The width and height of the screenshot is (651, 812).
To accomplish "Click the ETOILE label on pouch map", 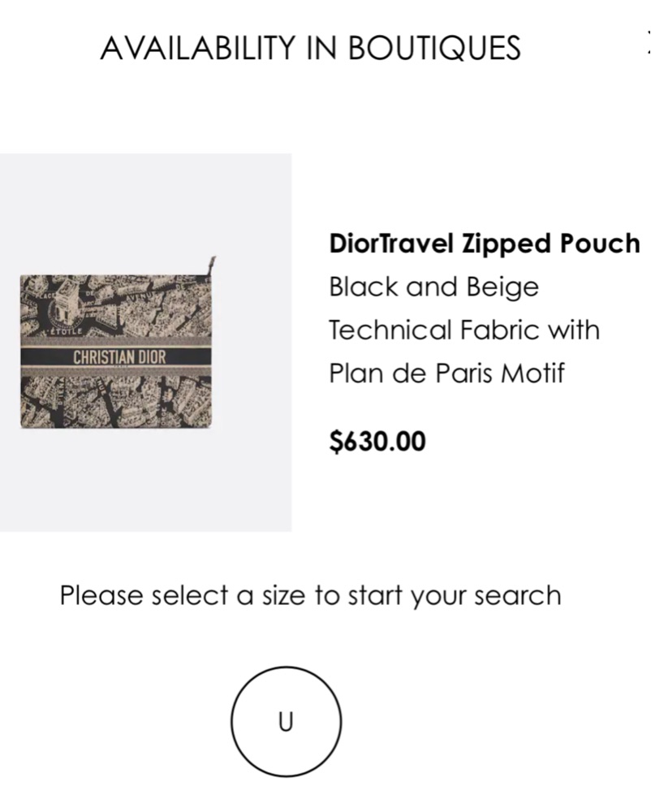I will [x=65, y=333].
